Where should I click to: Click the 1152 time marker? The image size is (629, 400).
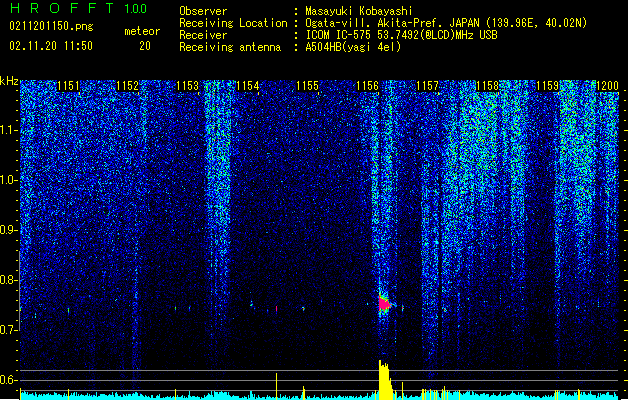click(x=128, y=86)
